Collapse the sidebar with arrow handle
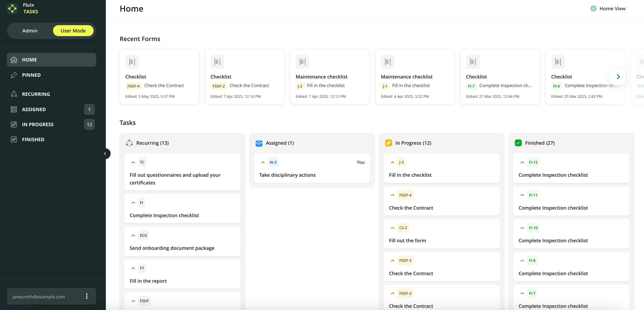This screenshot has height=310, width=644. (105, 153)
